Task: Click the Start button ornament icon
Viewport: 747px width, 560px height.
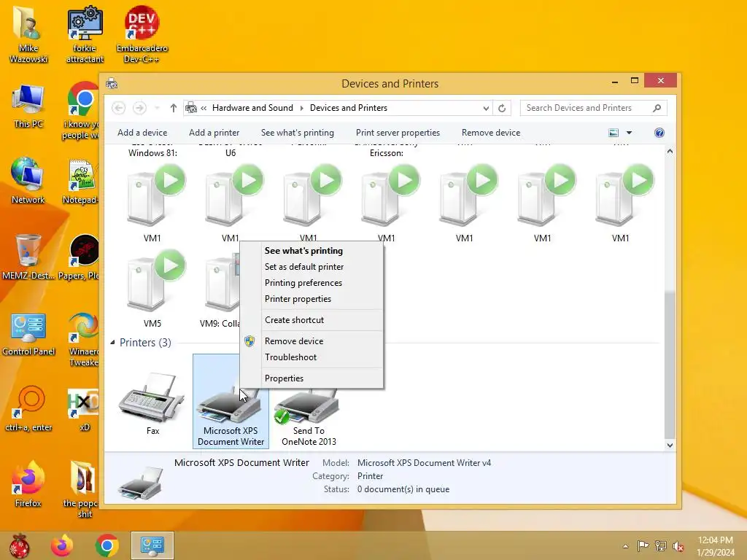Action: point(19,545)
